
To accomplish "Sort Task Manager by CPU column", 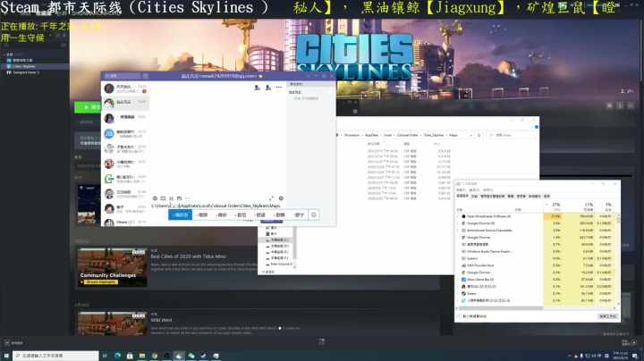I will 555,206.
